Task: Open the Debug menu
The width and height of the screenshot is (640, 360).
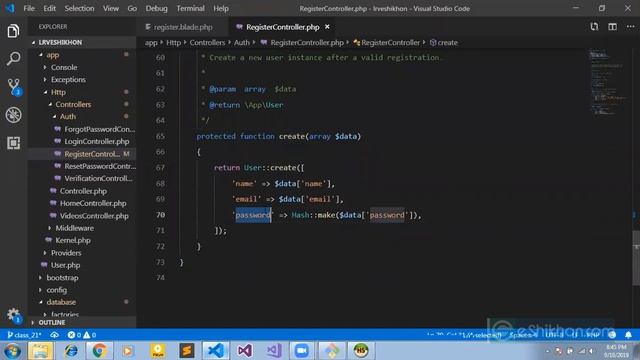Action: pos(156,8)
